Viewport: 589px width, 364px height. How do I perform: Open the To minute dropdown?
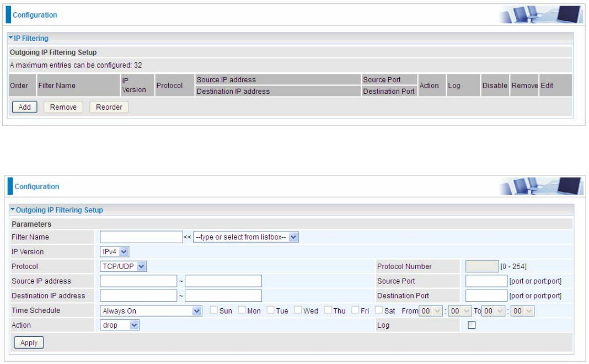[x=522, y=311]
